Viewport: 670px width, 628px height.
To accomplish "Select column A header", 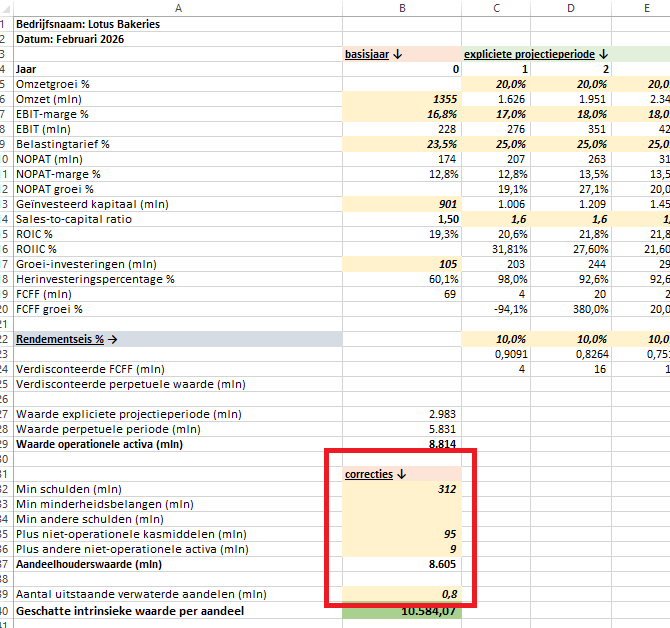I will (x=178, y=8).
